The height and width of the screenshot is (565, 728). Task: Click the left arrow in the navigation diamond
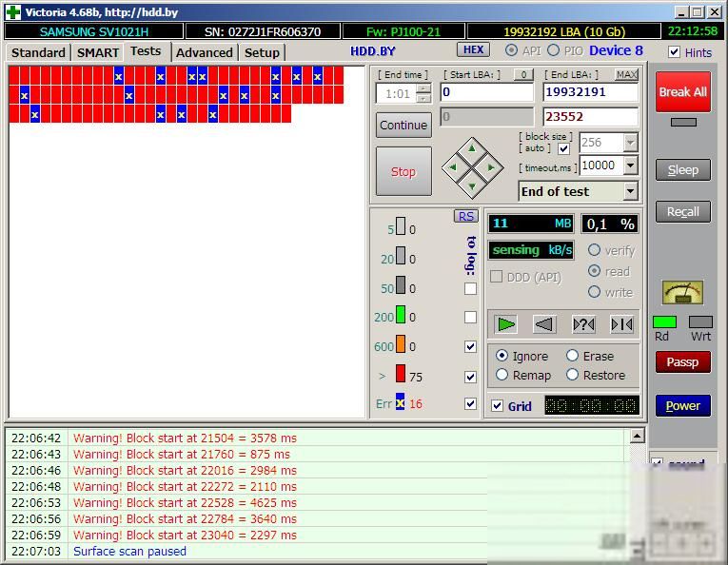pyautogui.click(x=453, y=167)
